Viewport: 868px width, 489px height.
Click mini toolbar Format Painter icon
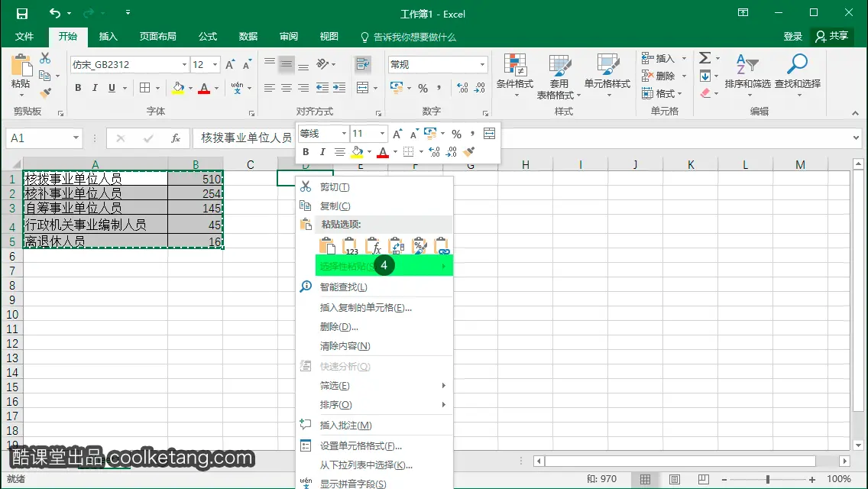(x=469, y=151)
